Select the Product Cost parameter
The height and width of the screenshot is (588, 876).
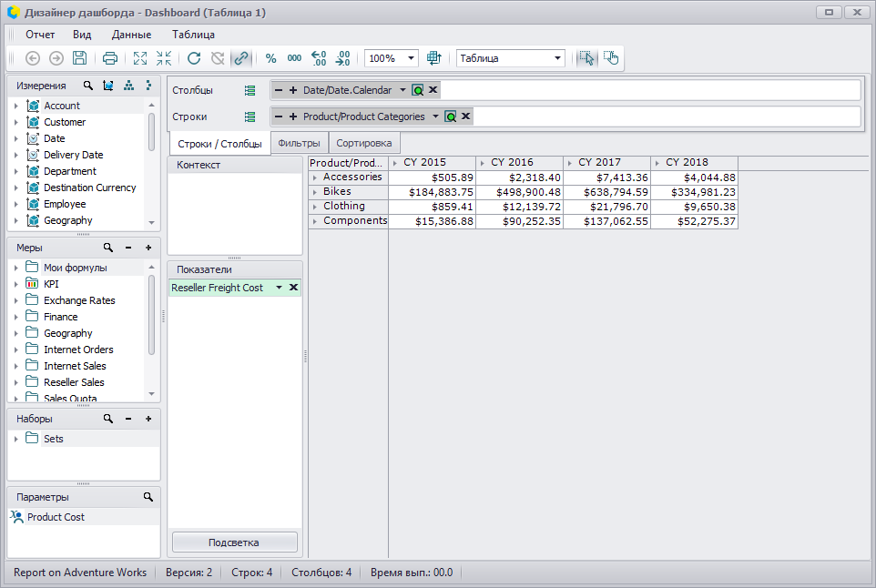point(56,517)
